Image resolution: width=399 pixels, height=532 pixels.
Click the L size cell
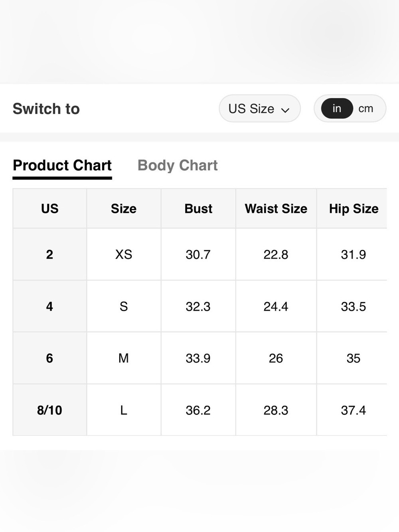(124, 410)
